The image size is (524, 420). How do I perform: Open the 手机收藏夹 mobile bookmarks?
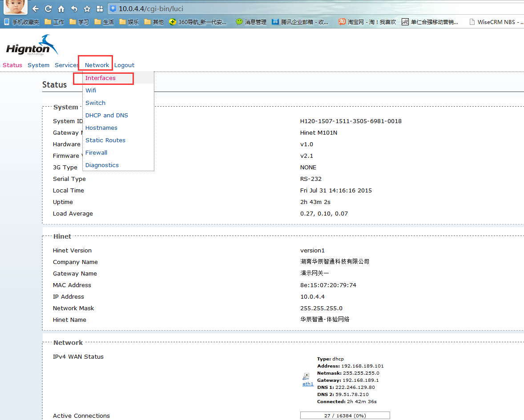22,22
